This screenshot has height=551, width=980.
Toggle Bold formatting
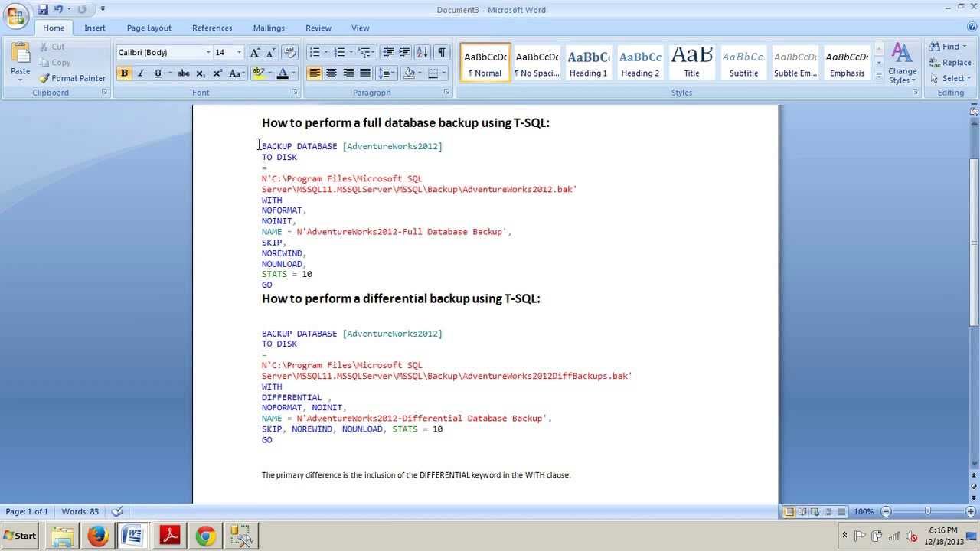pos(124,73)
